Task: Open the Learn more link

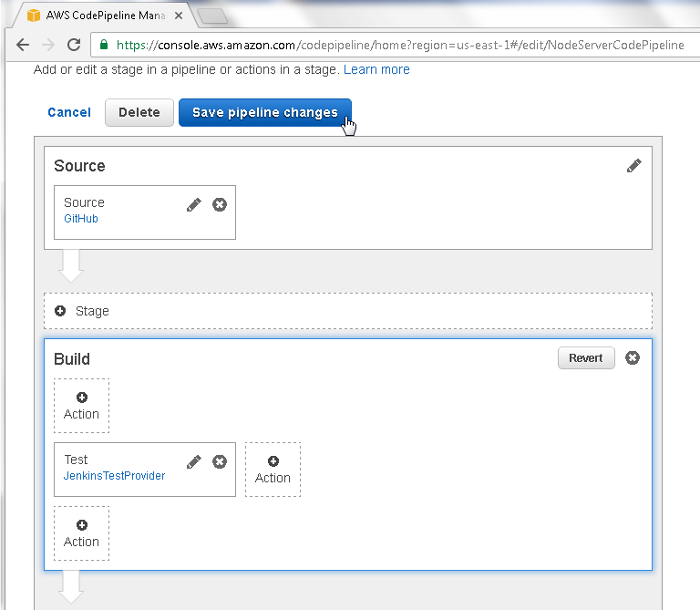Action: click(x=376, y=69)
